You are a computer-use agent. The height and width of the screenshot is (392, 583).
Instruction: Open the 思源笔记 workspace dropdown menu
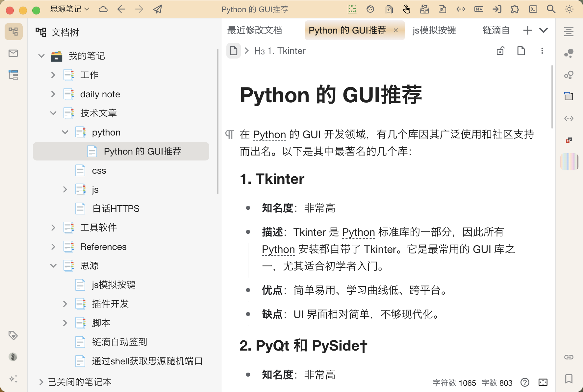tap(70, 9)
